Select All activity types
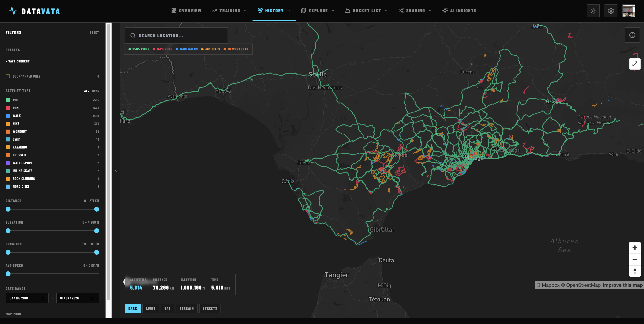The image size is (644, 324). [87, 90]
